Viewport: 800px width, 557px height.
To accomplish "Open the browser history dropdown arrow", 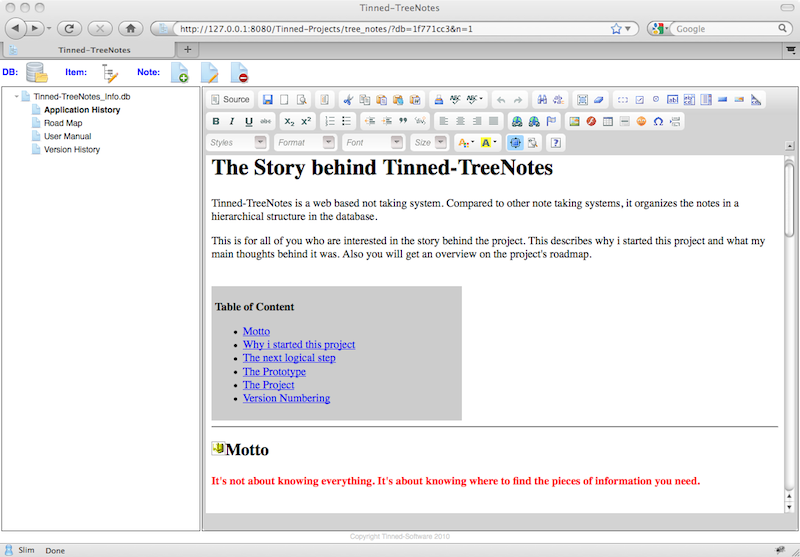I will point(49,29).
